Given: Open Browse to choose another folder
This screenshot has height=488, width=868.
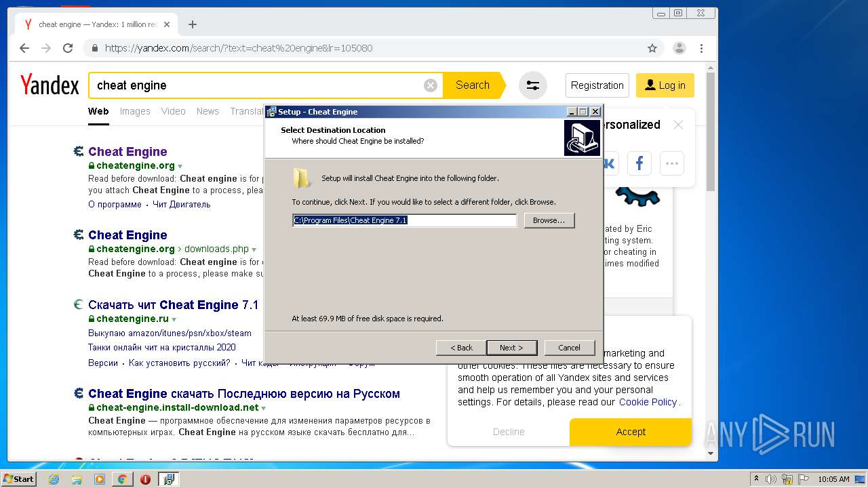Looking at the screenshot, I should (x=549, y=220).
